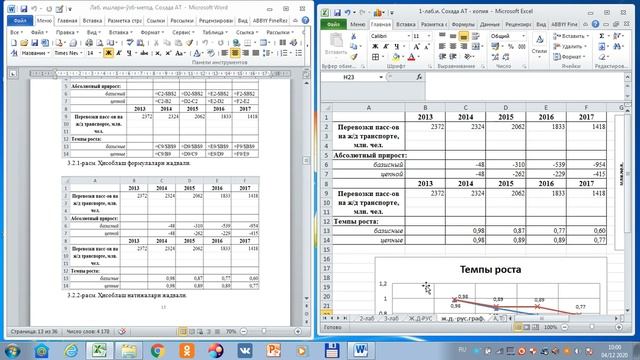
Task: Open Excel number format Общий dropdown
Action: click(523, 36)
